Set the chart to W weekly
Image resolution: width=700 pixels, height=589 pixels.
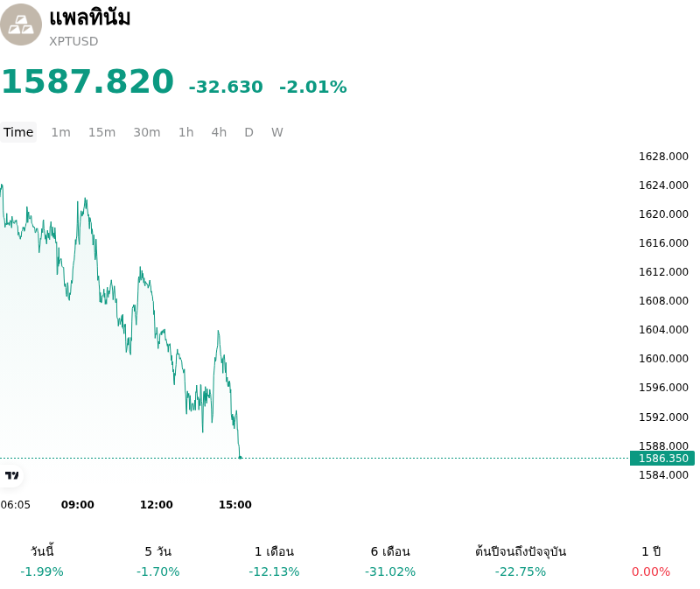[277, 132]
